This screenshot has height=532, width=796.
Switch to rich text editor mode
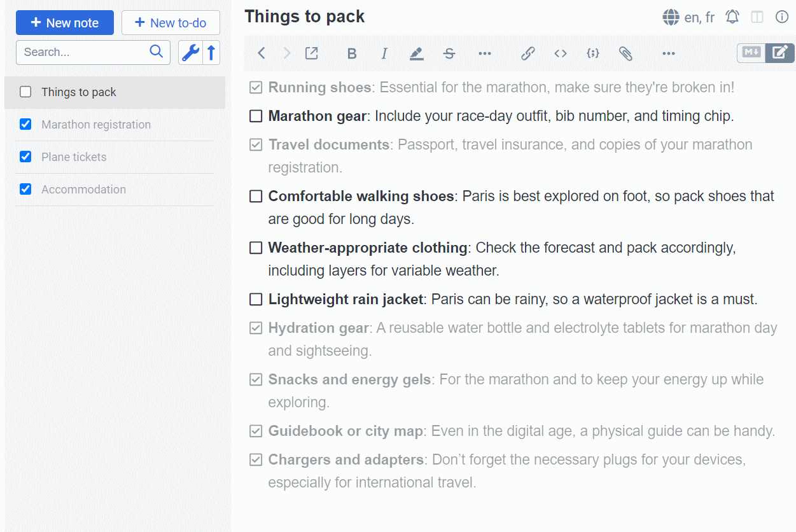[780, 53]
